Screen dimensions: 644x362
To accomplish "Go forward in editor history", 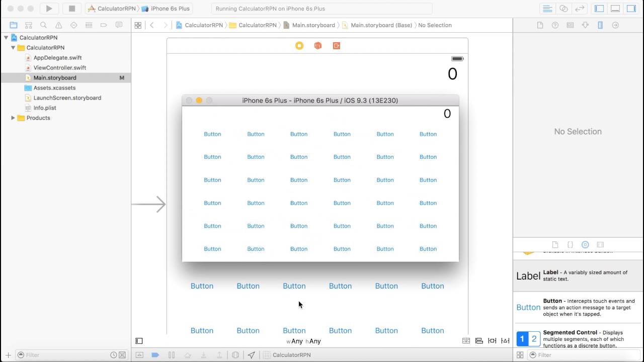I will (165, 25).
